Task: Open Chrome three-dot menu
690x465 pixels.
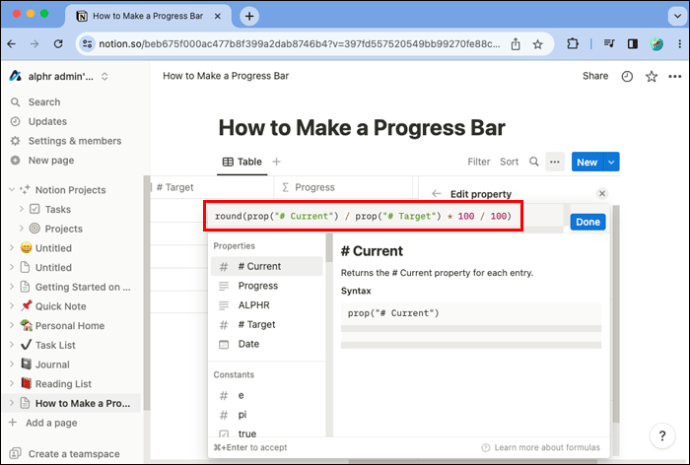Action: pyautogui.click(x=679, y=44)
